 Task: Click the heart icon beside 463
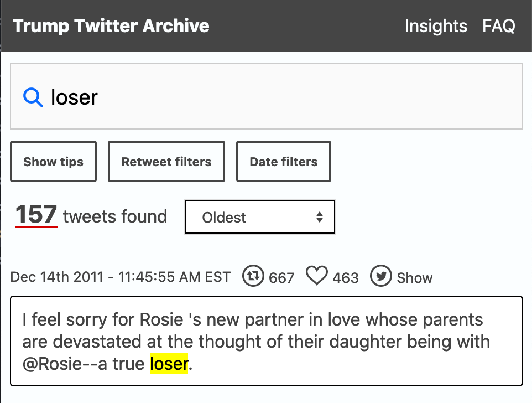tap(316, 275)
